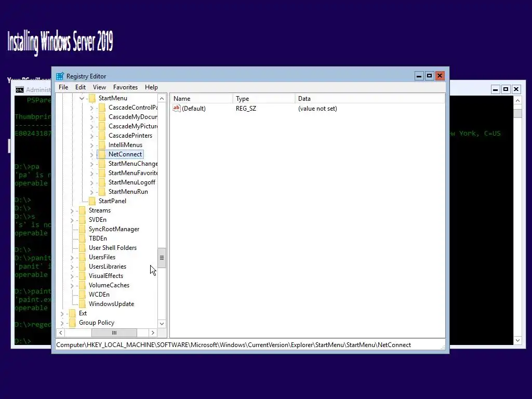Select the CascadePrinters folder icon
The height and width of the screenshot is (399, 532).
102,136
